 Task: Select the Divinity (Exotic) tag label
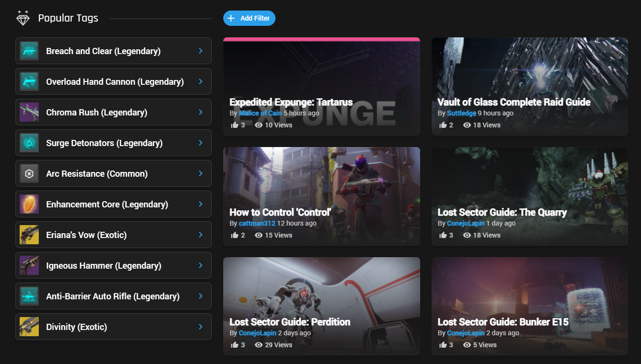(x=77, y=327)
